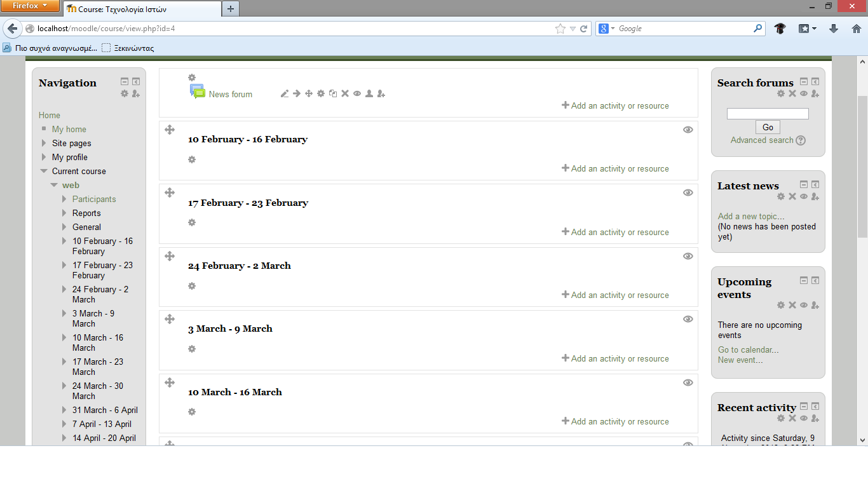Click move handle of 24 February - 2 March section
This screenshot has height=488, width=868.
click(x=170, y=256)
